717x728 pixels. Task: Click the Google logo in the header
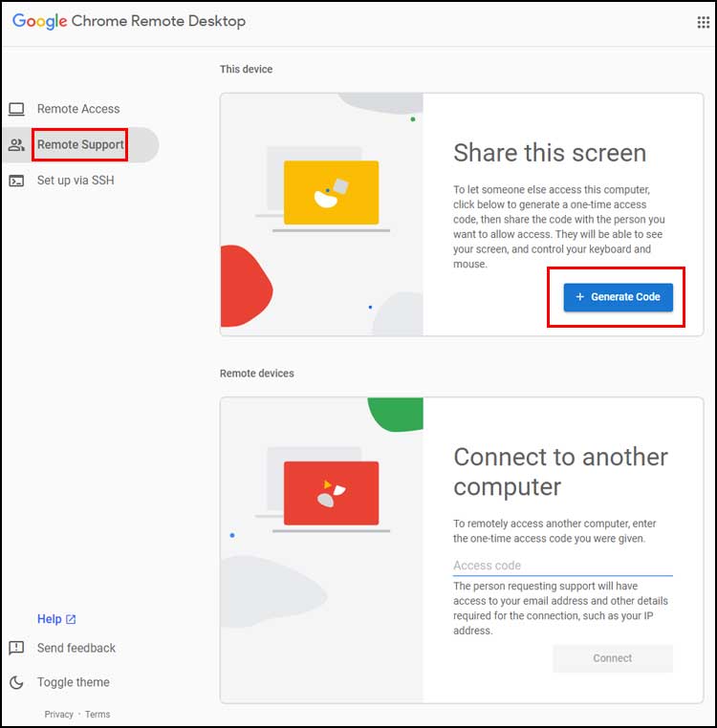tap(40, 21)
